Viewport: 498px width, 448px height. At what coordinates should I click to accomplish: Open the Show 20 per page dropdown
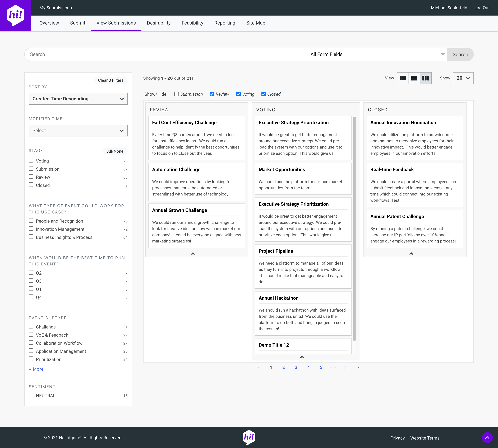coord(463,78)
